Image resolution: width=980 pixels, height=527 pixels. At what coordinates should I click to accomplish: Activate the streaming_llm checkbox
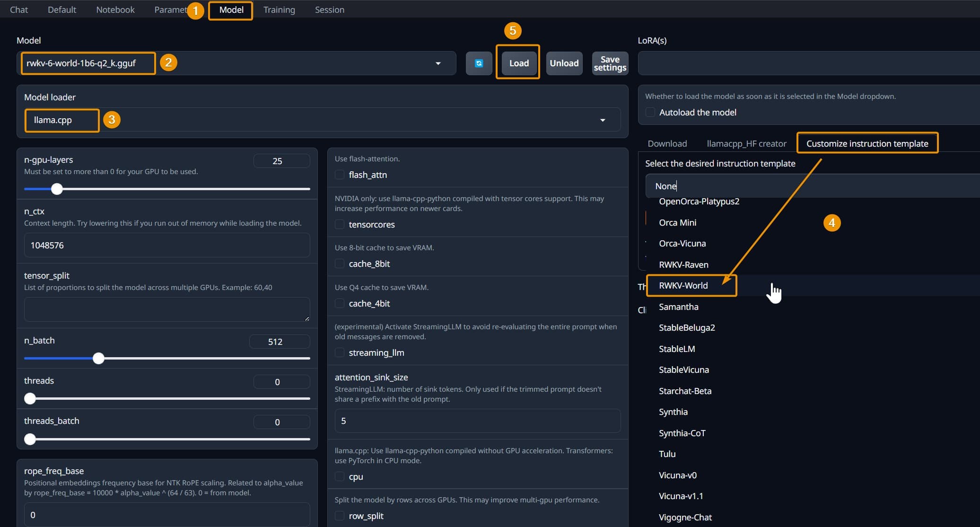[x=340, y=352]
